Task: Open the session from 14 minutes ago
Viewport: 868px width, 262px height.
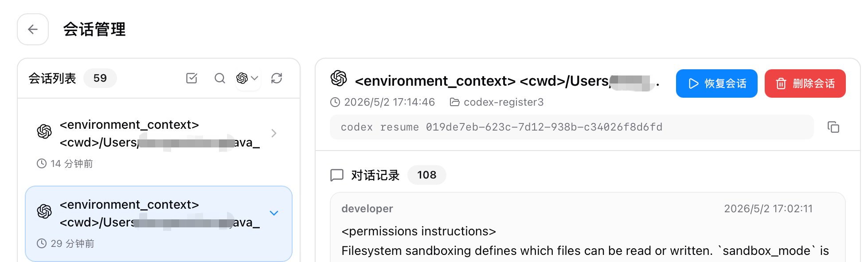Action: click(159, 143)
